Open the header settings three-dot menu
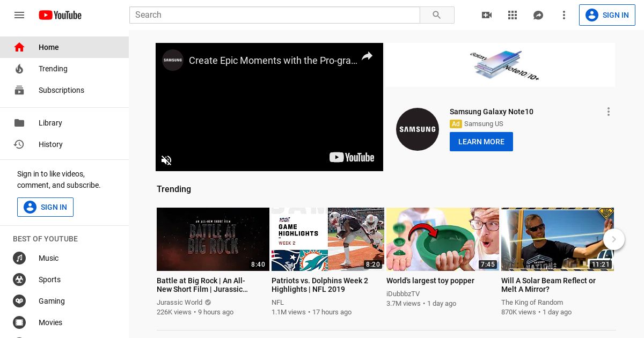The height and width of the screenshot is (338, 644). point(564,15)
